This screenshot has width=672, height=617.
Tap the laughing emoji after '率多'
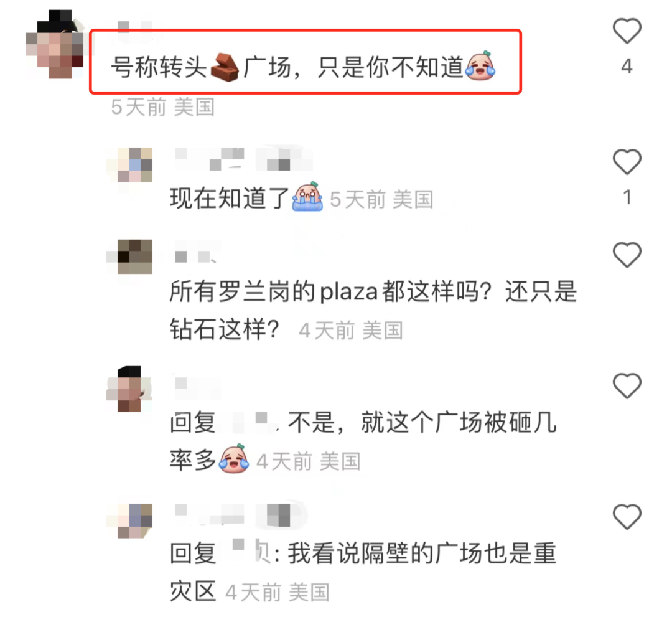click(234, 459)
